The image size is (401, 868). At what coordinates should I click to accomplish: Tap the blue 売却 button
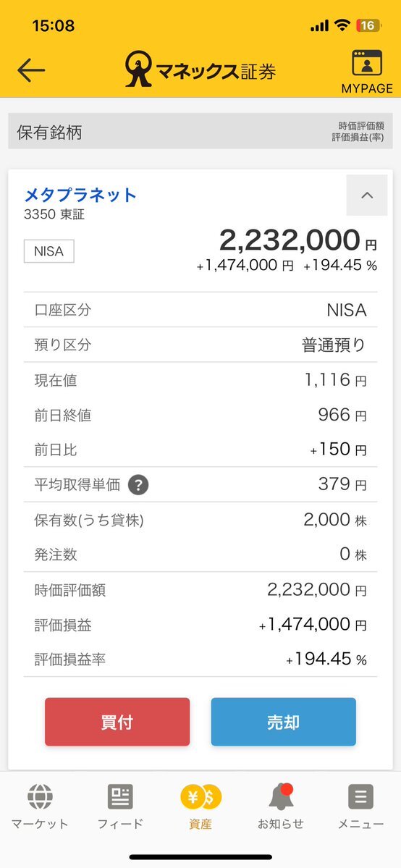click(284, 722)
